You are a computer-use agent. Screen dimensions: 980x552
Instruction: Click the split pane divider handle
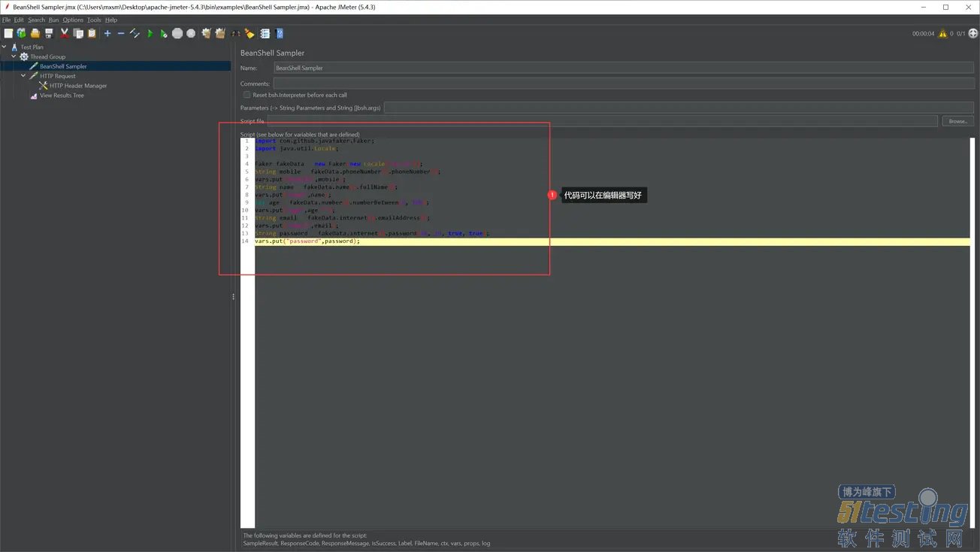(234, 297)
